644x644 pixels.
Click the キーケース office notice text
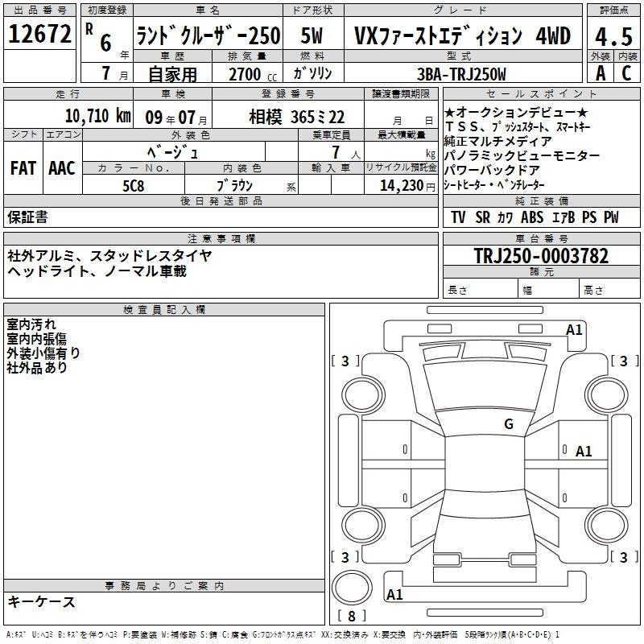42,602
